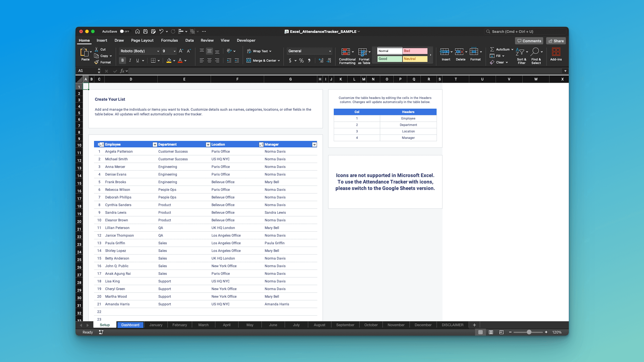
Task: Click the Share button
Action: (556, 41)
